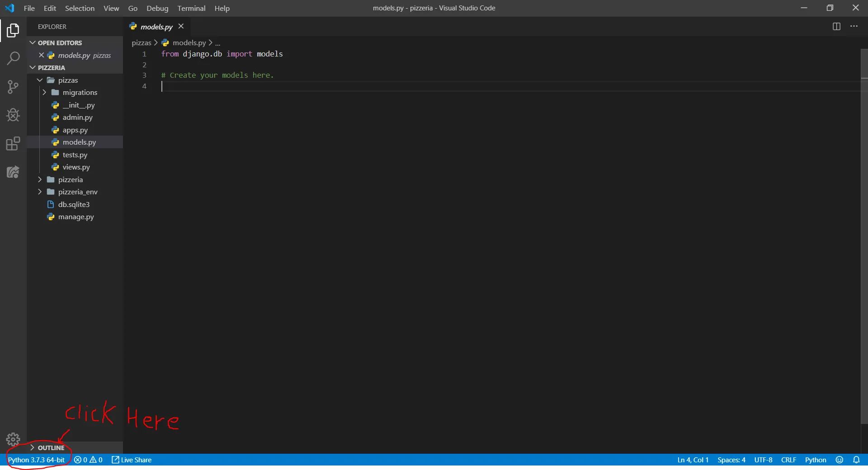
Task: Collapse the PIZZERIA workspace section
Action: point(75,67)
